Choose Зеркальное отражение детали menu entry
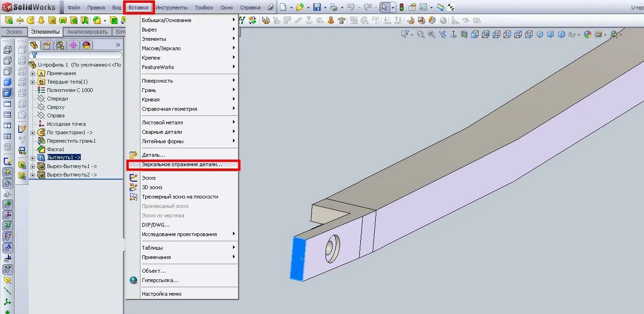Image resolution: width=644 pixels, height=314 pixels. [183, 165]
